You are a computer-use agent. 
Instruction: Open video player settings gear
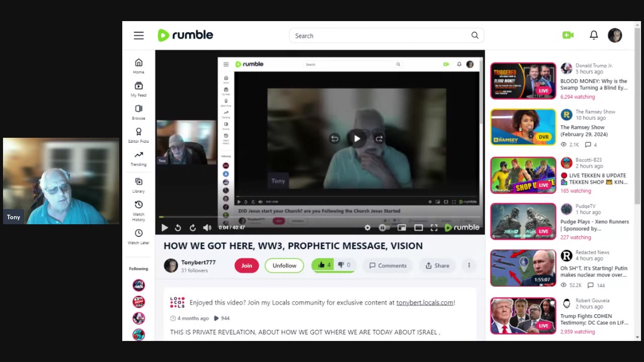(368, 228)
